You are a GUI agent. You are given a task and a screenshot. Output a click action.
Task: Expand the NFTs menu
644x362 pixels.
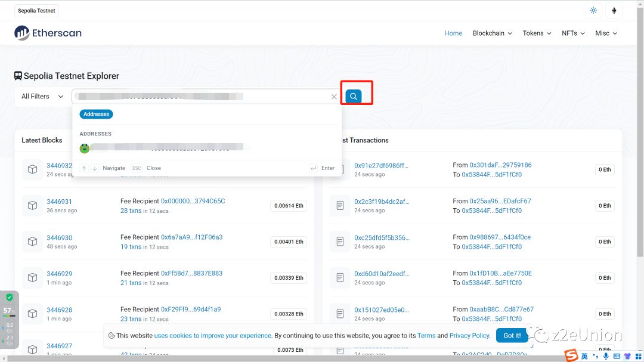tap(574, 33)
